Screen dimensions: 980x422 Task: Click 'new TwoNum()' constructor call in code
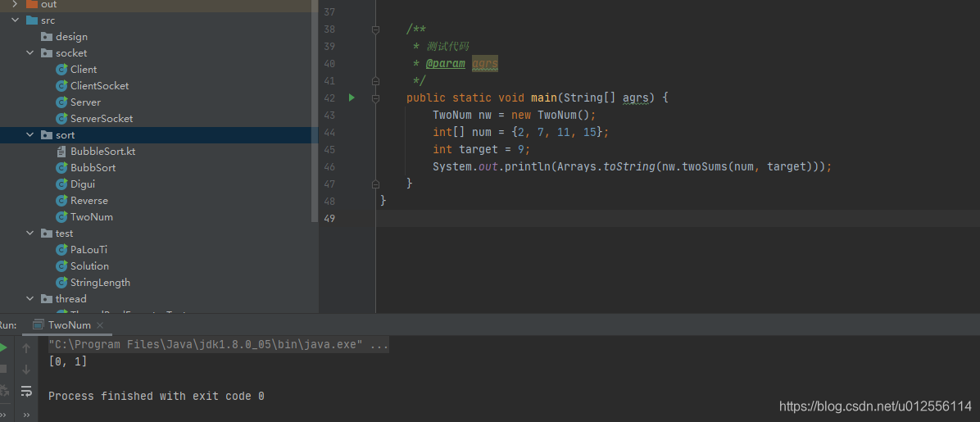tap(551, 115)
